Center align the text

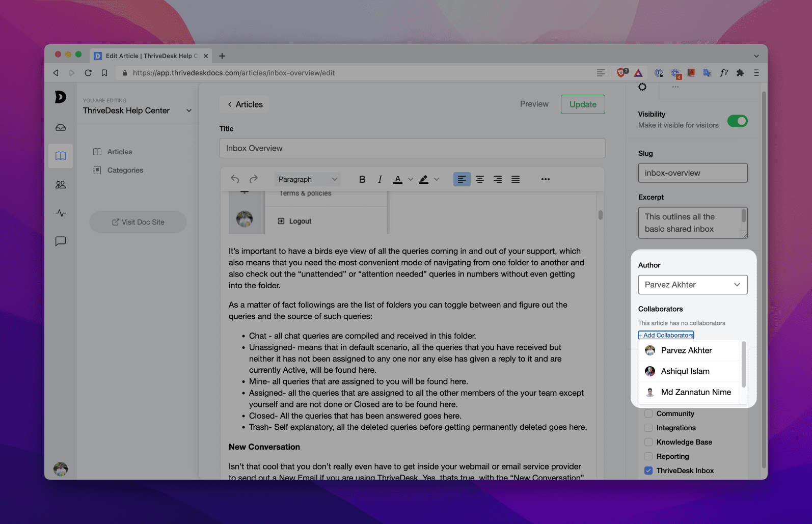point(480,179)
